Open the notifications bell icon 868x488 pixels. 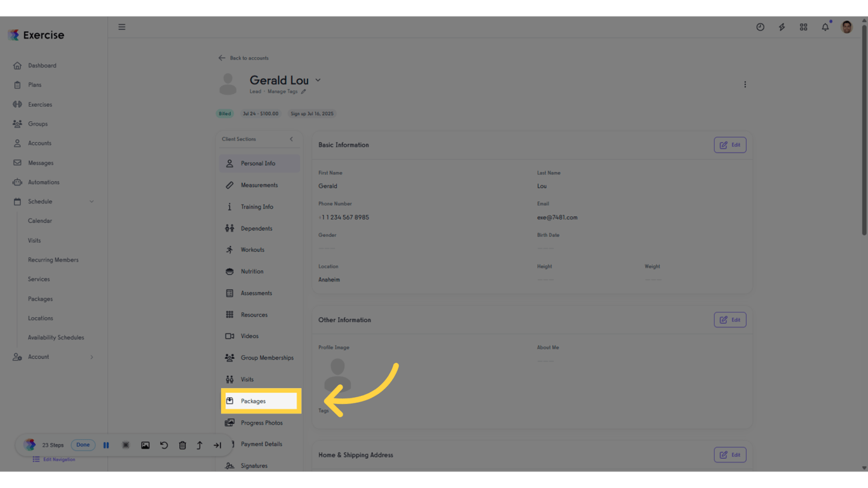(825, 27)
